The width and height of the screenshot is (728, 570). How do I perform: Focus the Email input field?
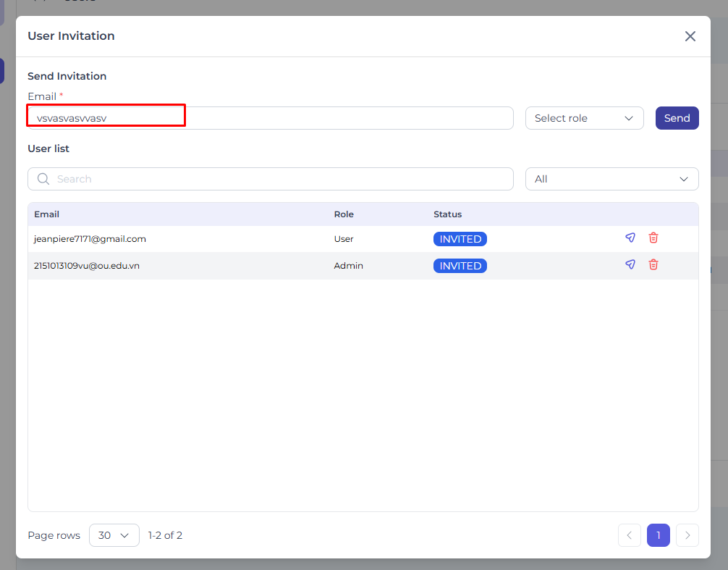click(270, 118)
